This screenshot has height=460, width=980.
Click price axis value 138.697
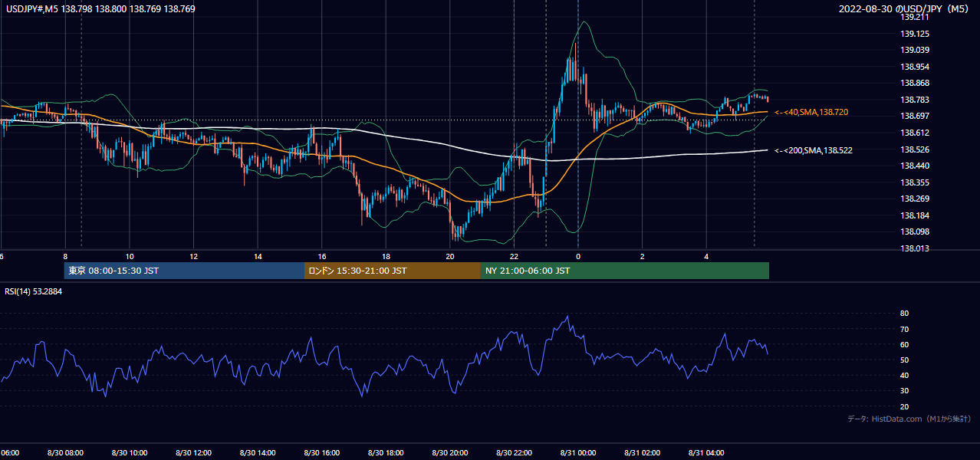914,116
